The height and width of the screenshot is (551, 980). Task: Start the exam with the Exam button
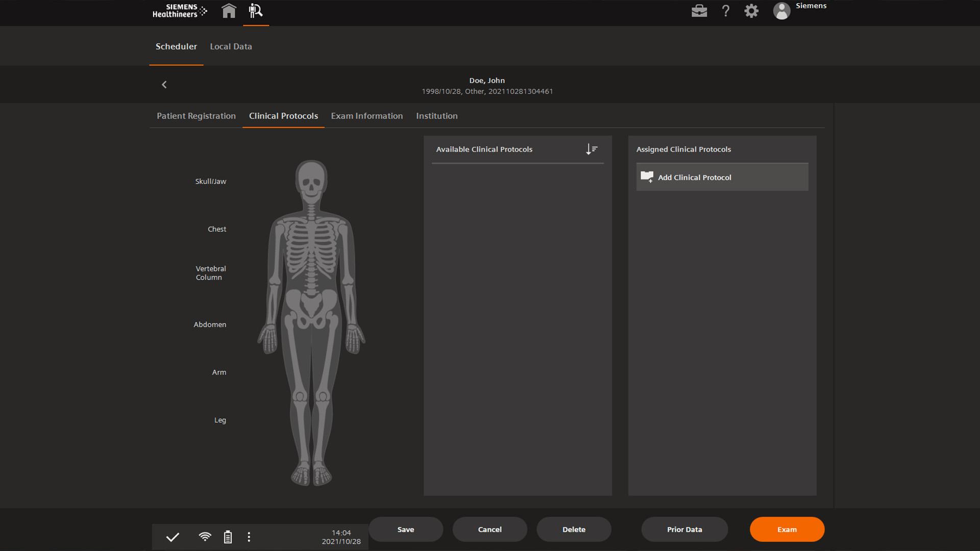click(787, 529)
